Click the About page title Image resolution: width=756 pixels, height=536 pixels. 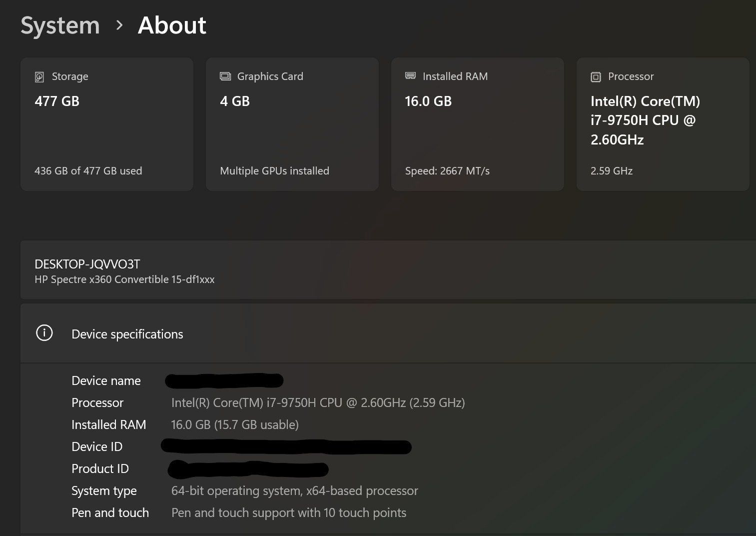172,25
